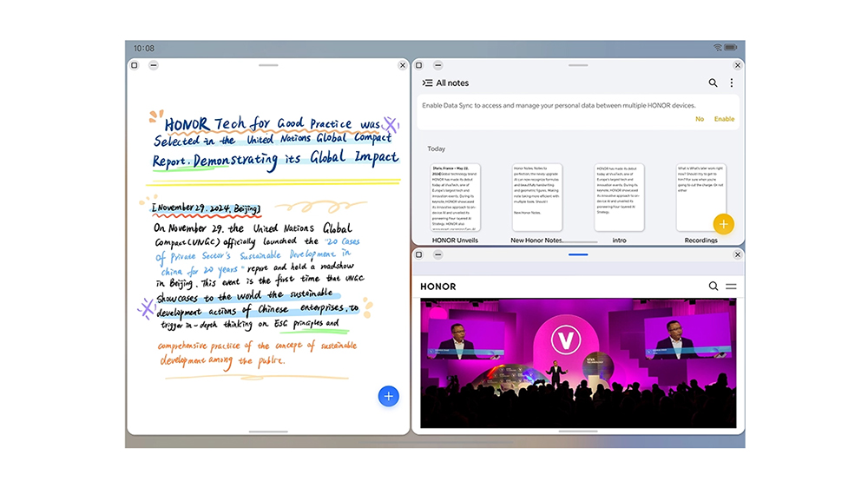Click the VivaTech keynote video banner

pos(578,363)
